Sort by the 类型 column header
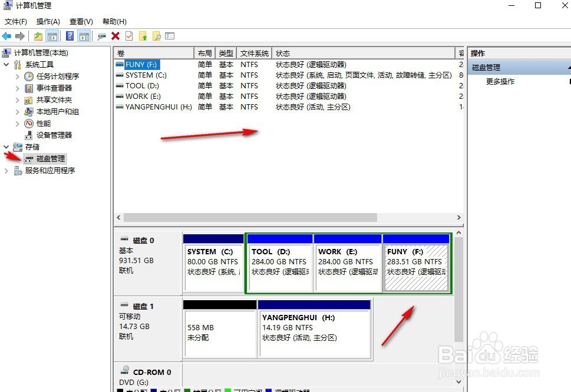Image resolution: width=571 pixels, height=392 pixels. pyautogui.click(x=226, y=54)
